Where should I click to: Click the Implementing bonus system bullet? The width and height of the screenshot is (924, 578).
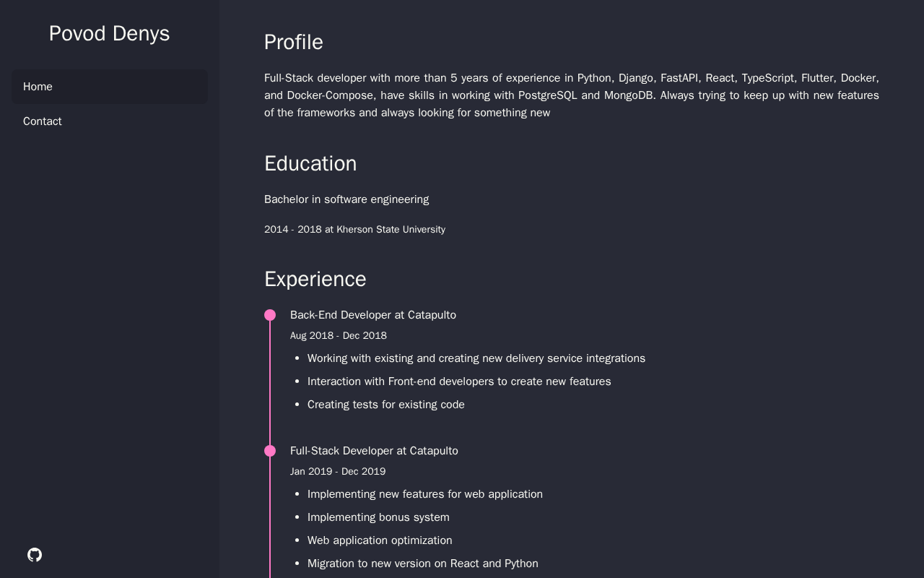click(x=378, y=517)
